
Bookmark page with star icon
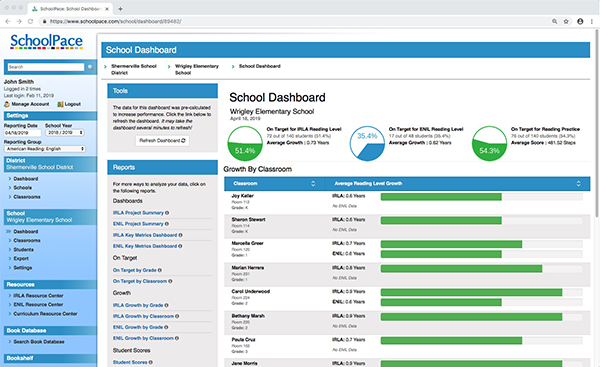coord(566,21)
